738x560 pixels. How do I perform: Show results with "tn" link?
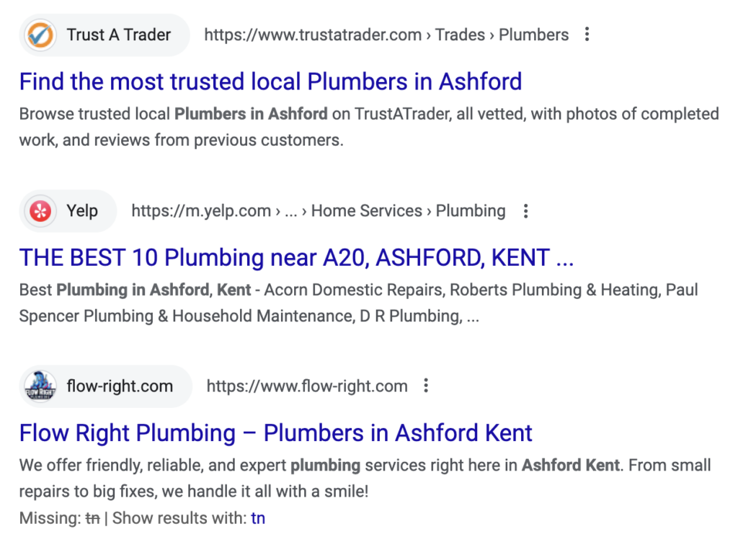(x=258, y=517)
